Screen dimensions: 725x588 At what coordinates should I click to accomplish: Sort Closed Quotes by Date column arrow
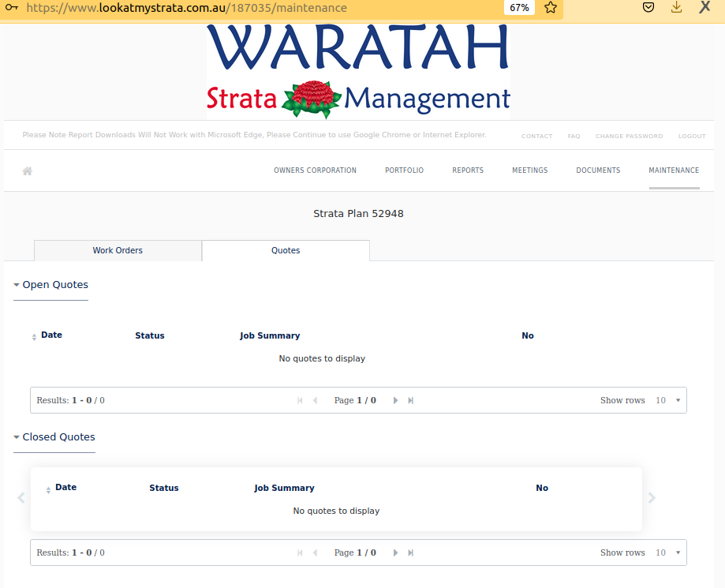coord(49,490)
